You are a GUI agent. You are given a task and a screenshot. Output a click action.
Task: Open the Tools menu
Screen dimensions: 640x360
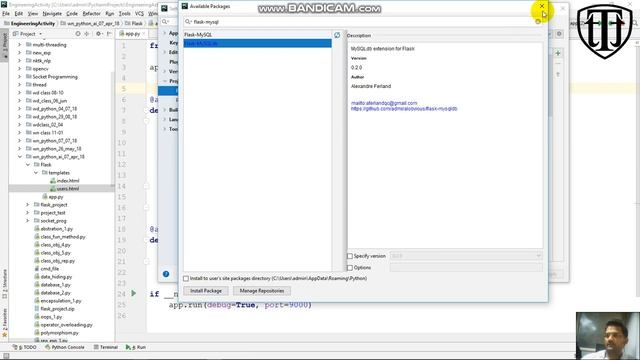coord(124,13)
